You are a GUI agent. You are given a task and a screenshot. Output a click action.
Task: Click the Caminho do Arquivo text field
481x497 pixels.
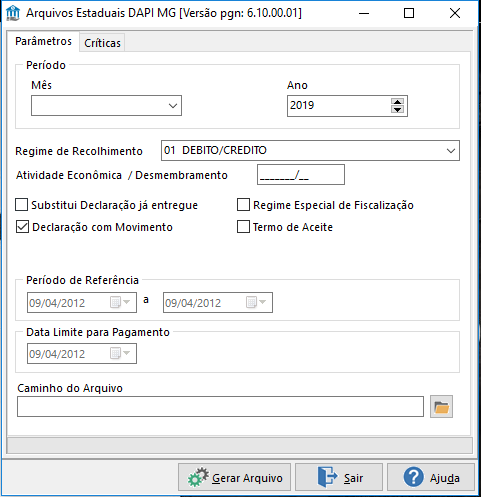(x=220, y=407)
